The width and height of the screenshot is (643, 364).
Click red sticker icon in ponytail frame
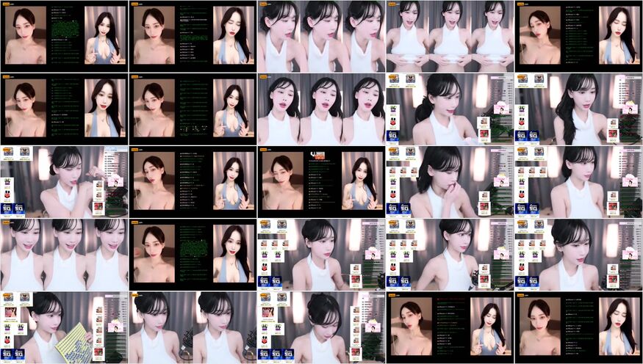click(x=484, y=134)
